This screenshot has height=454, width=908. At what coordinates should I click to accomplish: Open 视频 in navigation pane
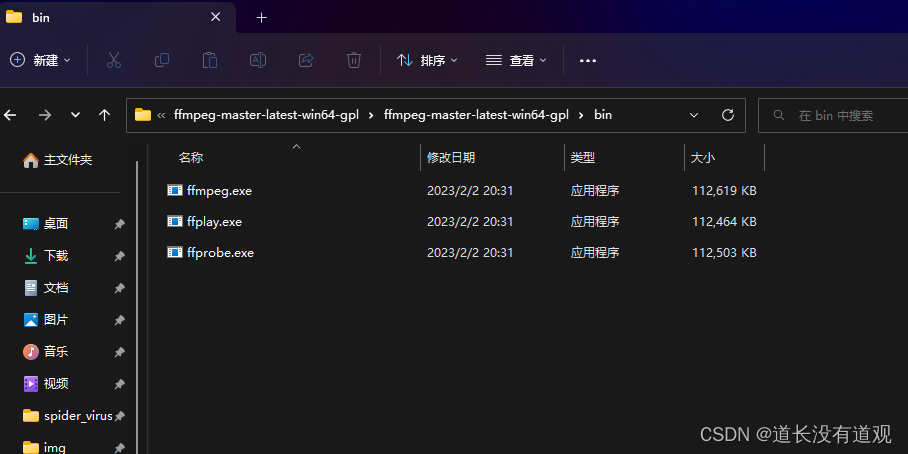pos(45,383)
